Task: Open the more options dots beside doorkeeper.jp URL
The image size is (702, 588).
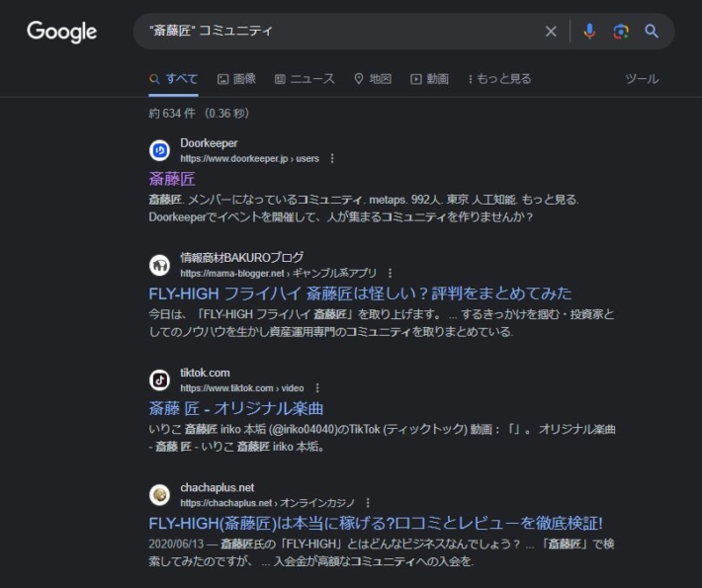Action: (x=332, y=158)
